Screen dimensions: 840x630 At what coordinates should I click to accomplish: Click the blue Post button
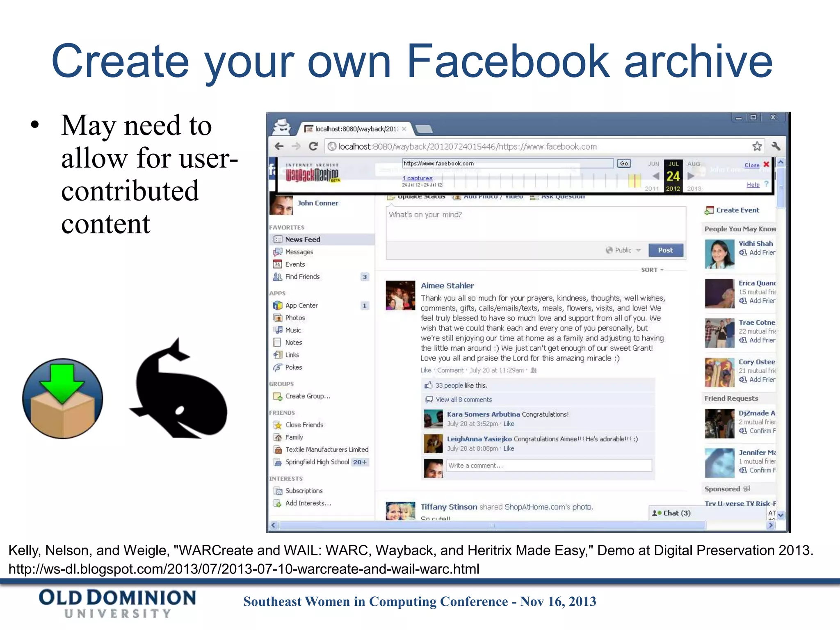pos(666,250)
